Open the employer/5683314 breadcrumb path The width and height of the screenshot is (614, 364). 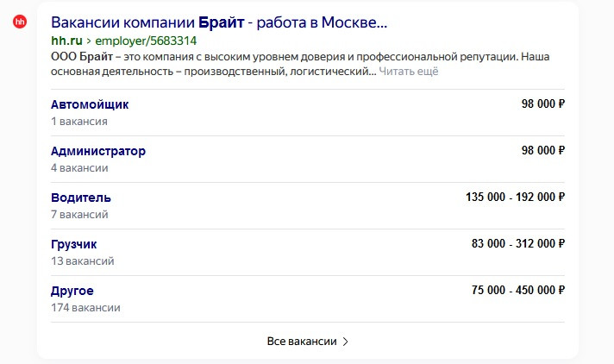pos(146,41)
